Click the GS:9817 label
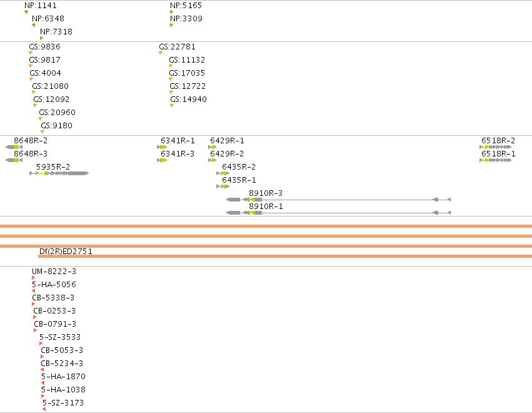This screenshot has width=532, height=413. pos(45,60)
